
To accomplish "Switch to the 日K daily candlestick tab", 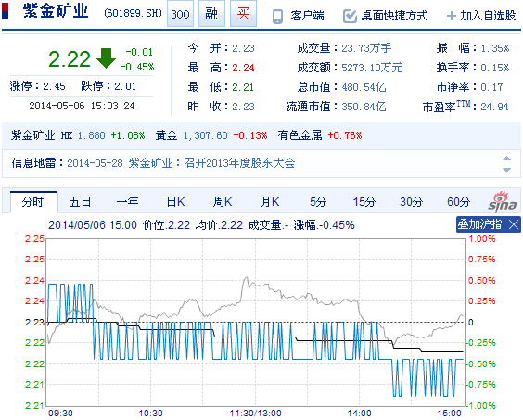I will coord(175,202).
